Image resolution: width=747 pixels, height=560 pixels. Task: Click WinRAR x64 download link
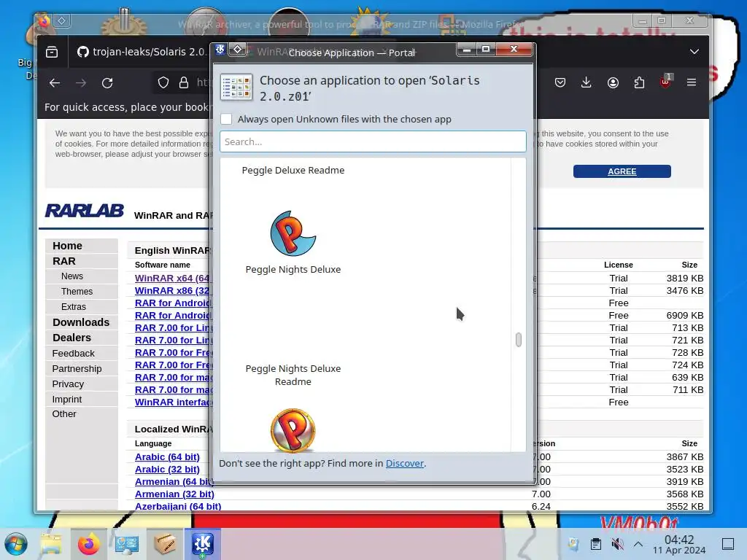pos(172,278)
